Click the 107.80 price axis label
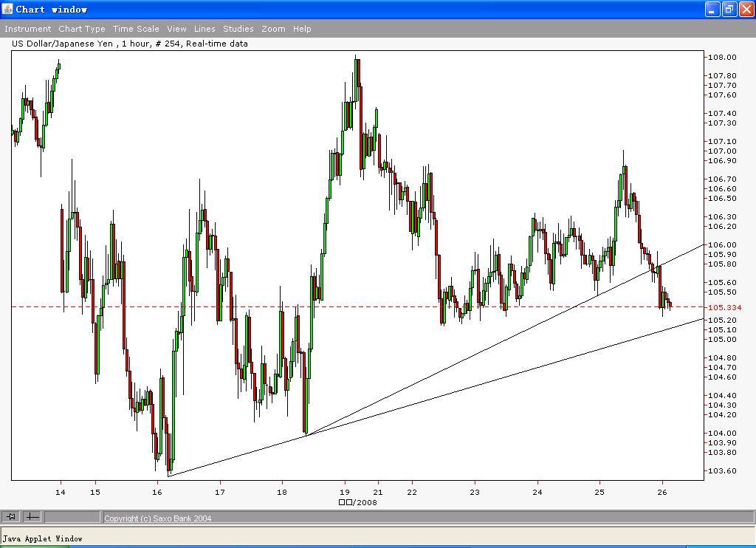756x548 pixels. click(722, 76)
